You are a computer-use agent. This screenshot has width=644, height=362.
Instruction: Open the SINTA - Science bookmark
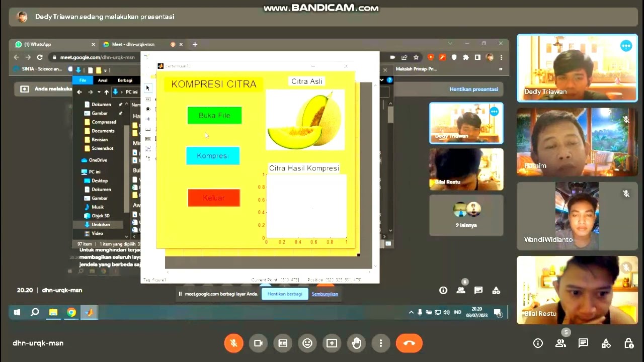(38, 69)
